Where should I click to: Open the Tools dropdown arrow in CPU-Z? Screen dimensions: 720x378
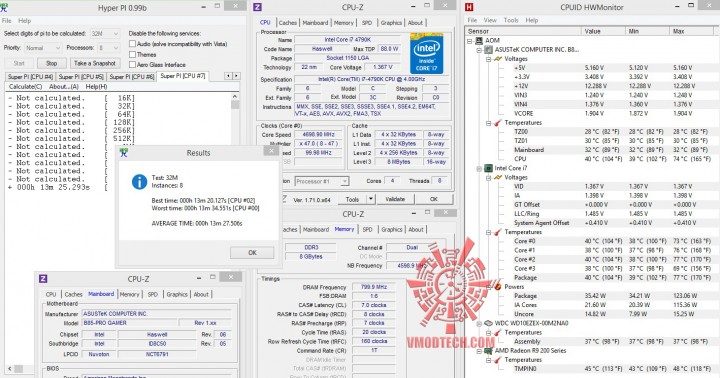pos(371,199)
